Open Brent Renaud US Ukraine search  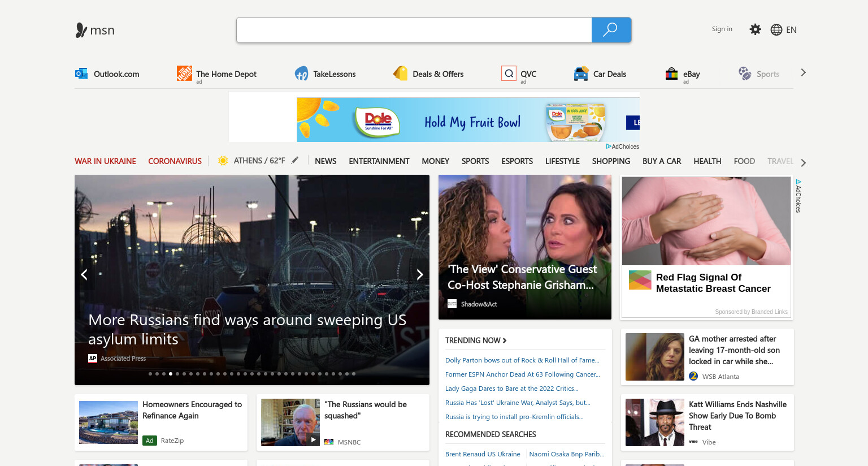tap(483, 454)
